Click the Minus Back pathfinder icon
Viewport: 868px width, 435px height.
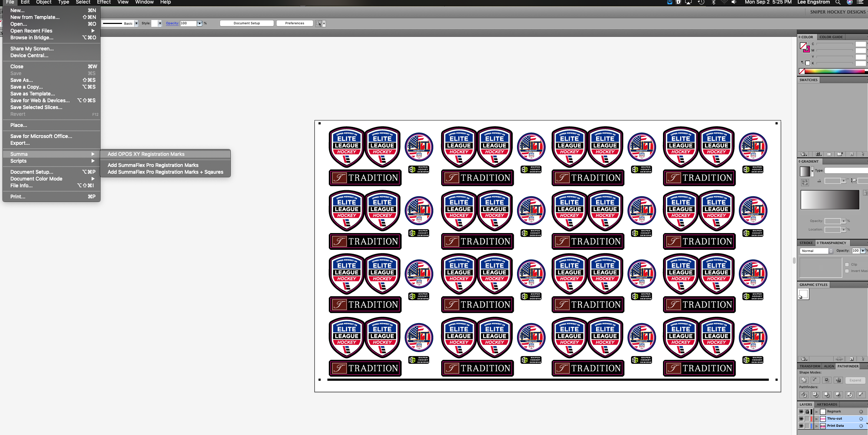860,395
